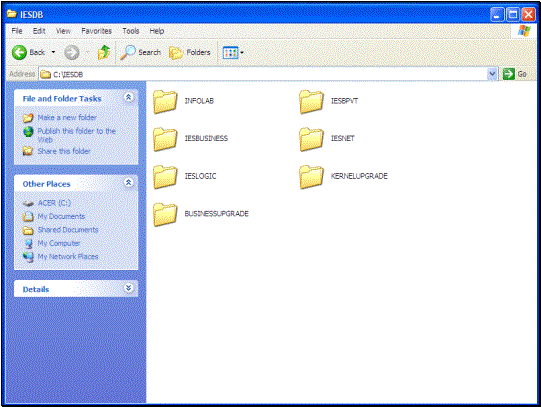Select the IESBUSINESS folder icon
This screenshot has width=541, height=407.
[165, 139]
